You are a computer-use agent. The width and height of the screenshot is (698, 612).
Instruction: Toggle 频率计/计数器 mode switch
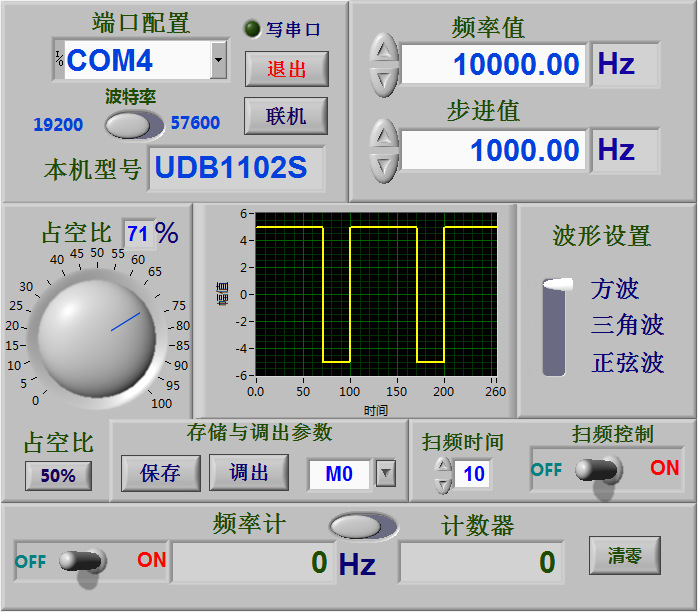(363, 527)
